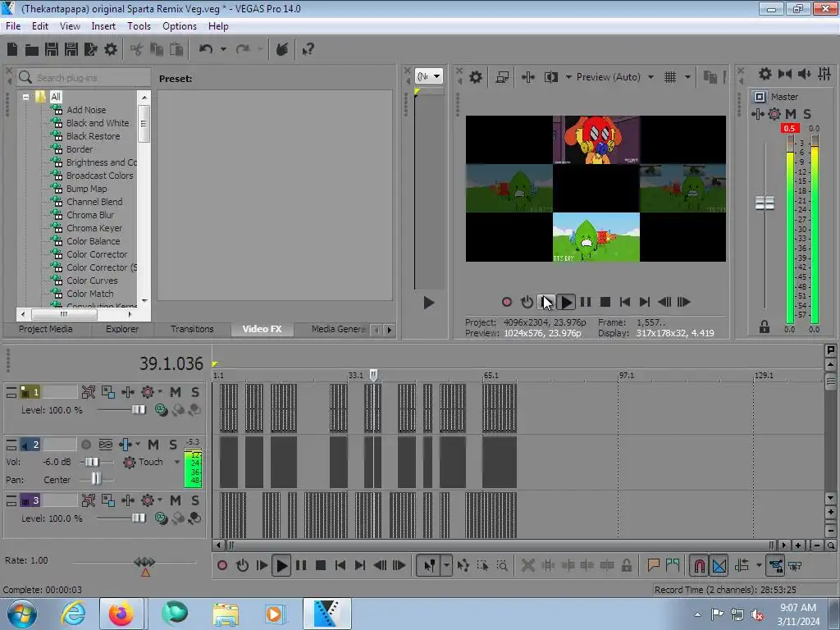Screen dimensions: 840x630
Task: Open the overlays grid dropdown arrow
Action: (x=688, y=77)
